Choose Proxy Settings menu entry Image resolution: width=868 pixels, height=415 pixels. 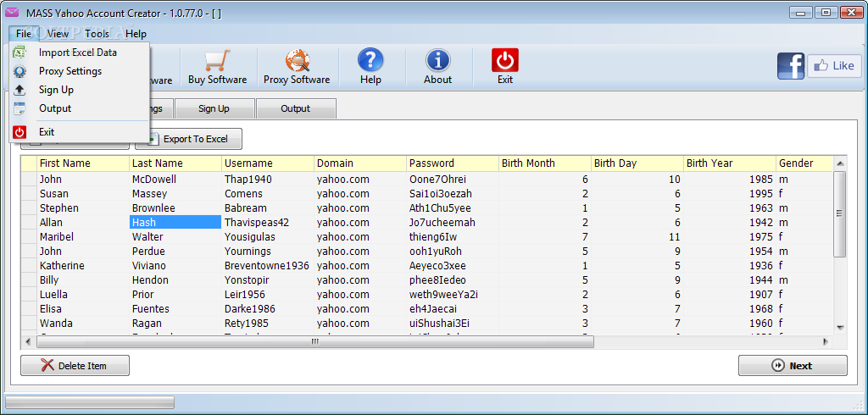tap(79, 71)
